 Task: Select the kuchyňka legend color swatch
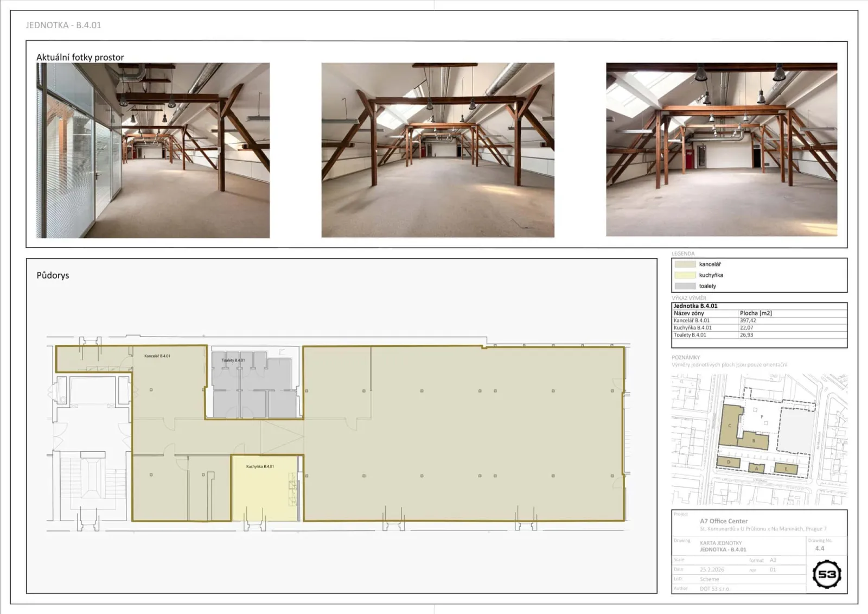(685, 275)
